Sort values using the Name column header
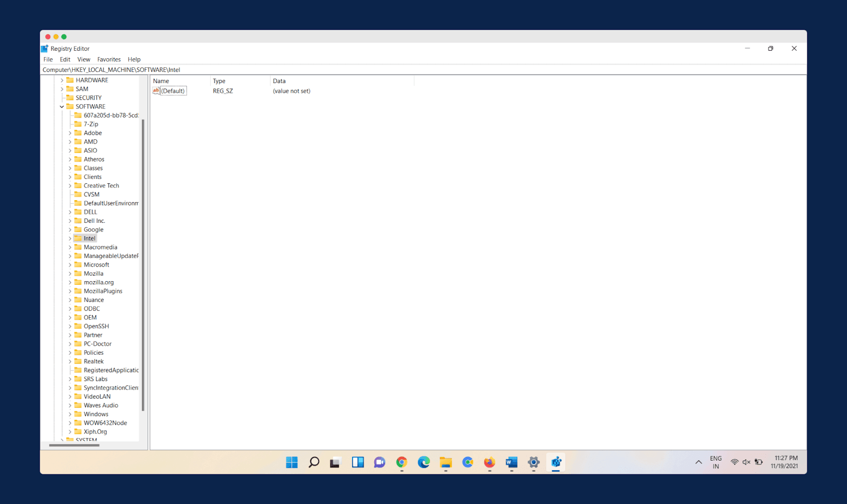 click(x=160, y=80)
